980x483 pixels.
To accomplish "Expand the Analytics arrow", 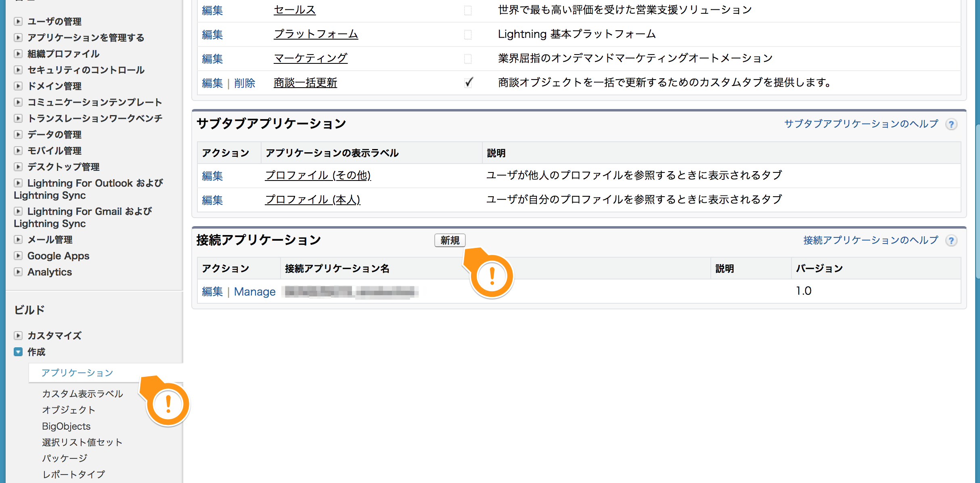I will [18, 272].
